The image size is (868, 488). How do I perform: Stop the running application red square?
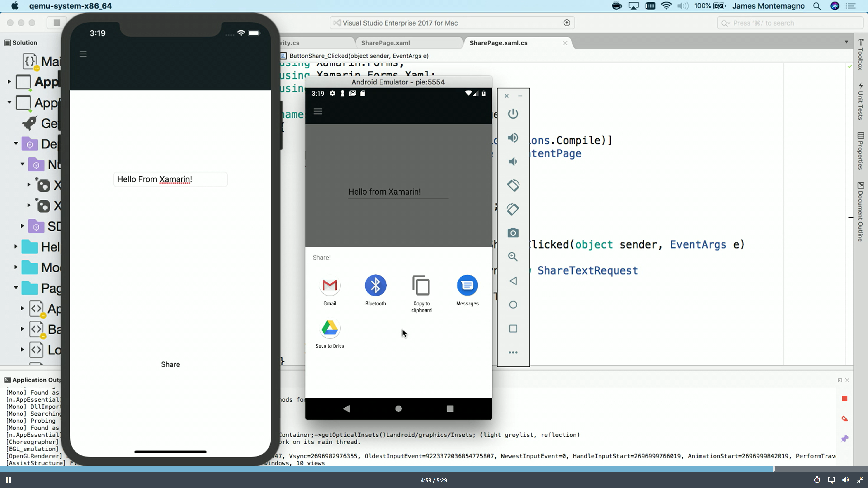click(x=844, y=399)
